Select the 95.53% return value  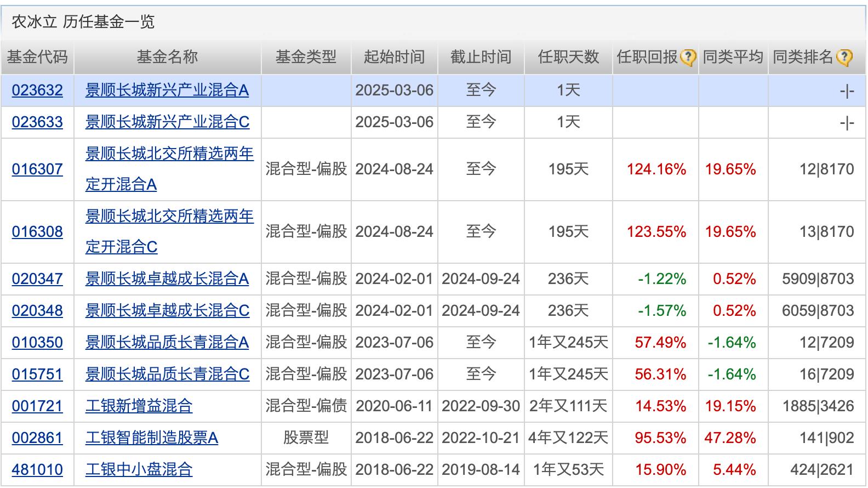660,438
